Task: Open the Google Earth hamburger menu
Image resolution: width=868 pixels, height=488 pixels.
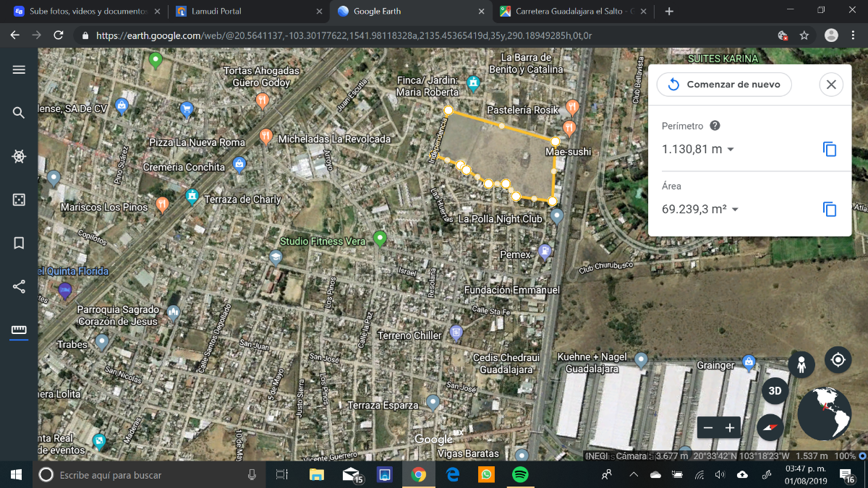Action: (19, 69)
